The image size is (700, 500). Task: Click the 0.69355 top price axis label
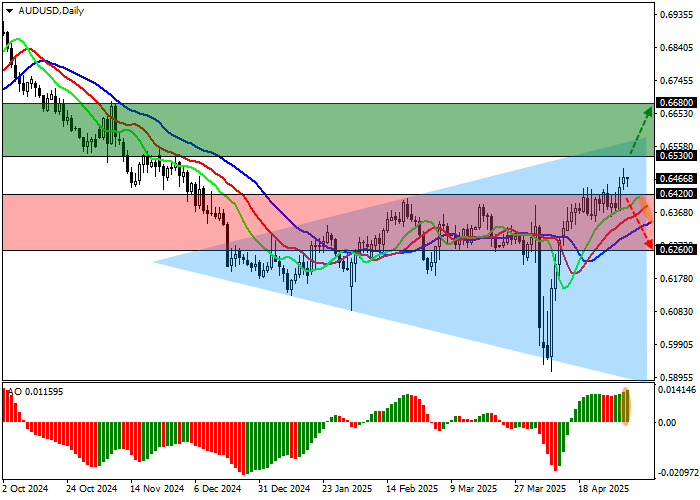click(677, 16)
